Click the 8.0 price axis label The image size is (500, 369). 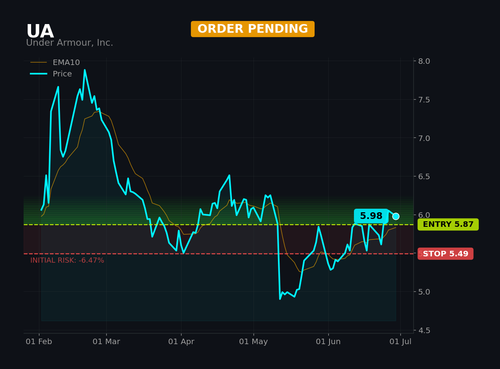tap(424, 61)
